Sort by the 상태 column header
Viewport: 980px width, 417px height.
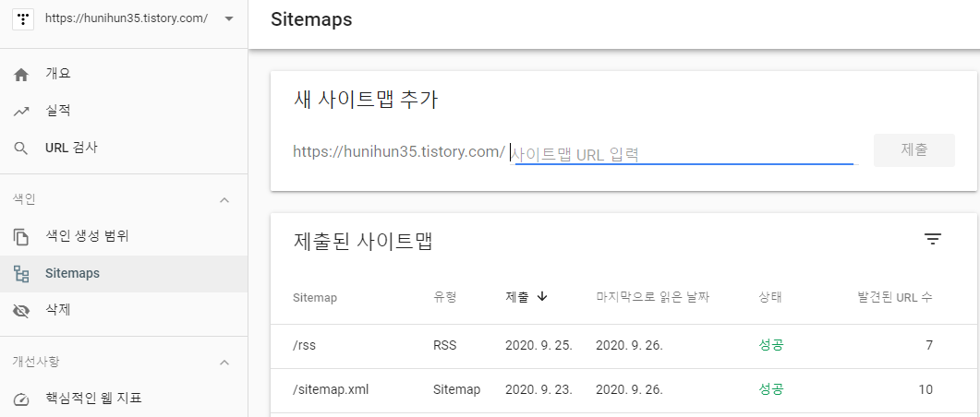point(770,297)
